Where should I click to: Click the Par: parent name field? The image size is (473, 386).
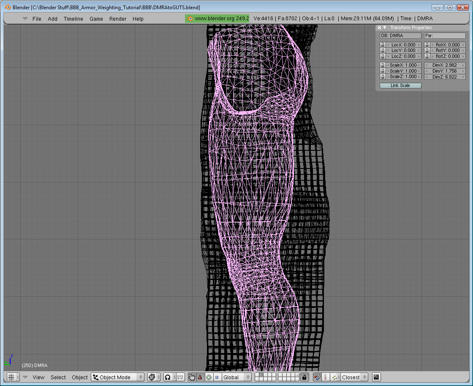445,35
